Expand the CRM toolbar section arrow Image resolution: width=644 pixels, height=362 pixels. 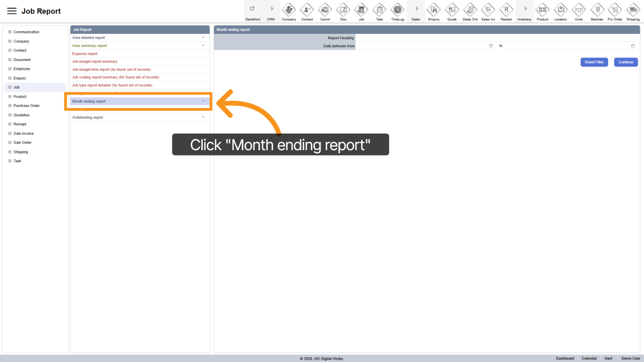point(272,9)
